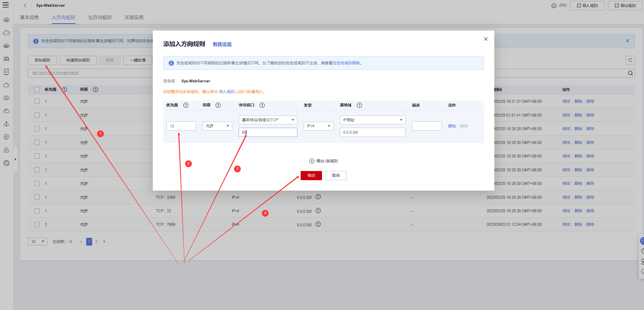Click the help icon next to 协议端口 header
Image resolution: width=644 pixels, height=310 pixels.
(x=262, y=105)
